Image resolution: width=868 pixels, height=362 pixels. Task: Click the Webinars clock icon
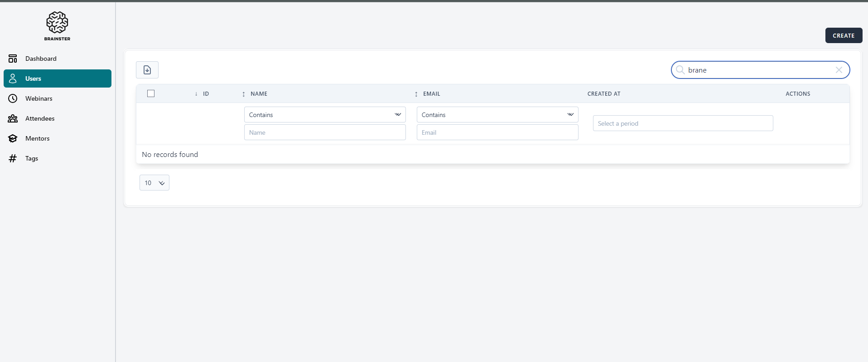tap(13, 98)
